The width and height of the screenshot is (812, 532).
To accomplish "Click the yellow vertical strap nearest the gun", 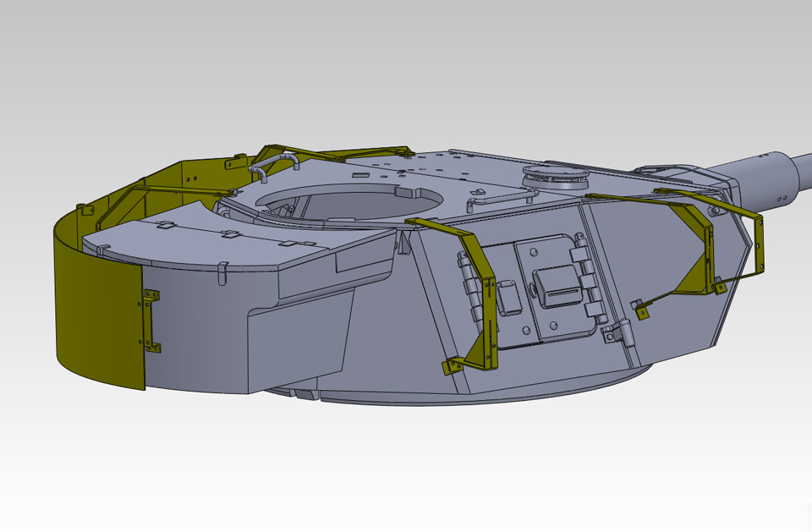I will tap(759, 244).
